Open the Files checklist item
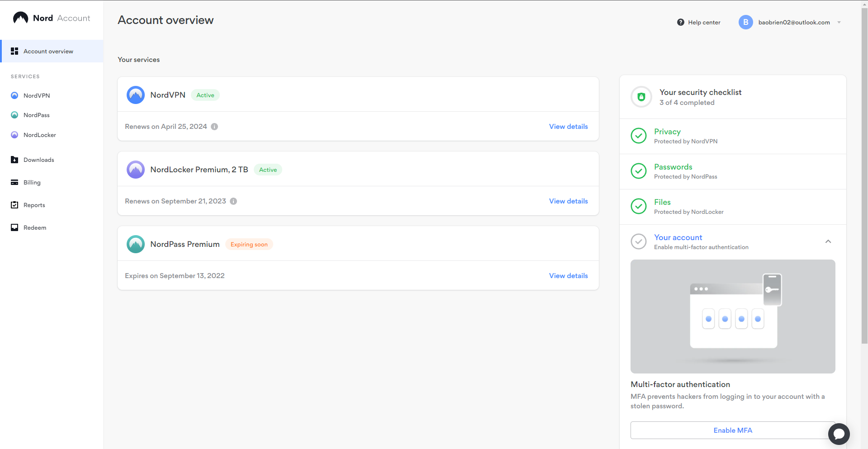This screenshot has width=868, height=449. 733,207
